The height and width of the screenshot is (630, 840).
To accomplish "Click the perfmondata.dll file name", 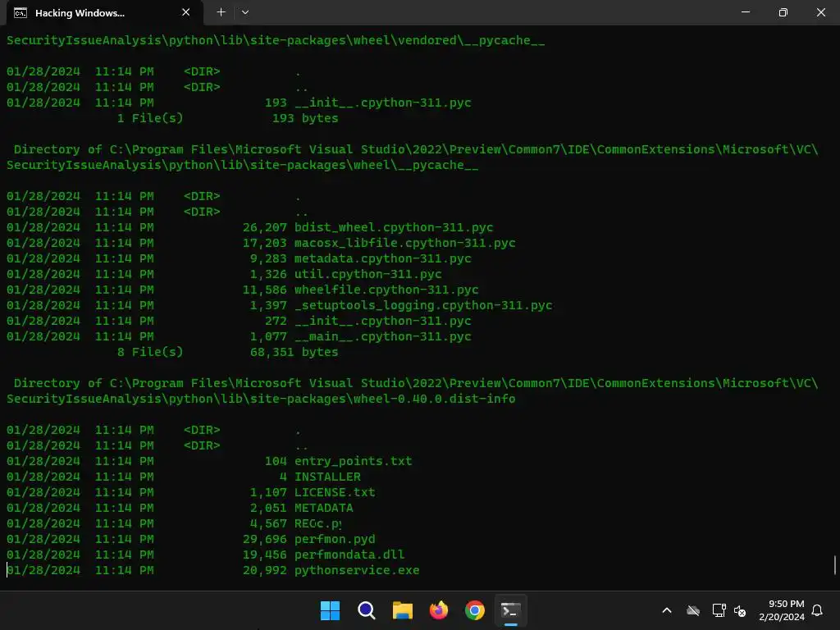I will 349,555.
